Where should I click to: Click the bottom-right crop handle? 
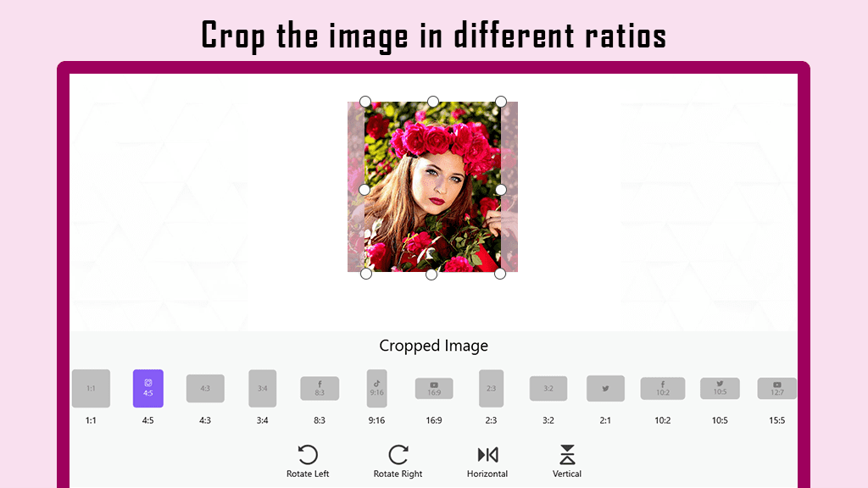(x=500, y=274)
